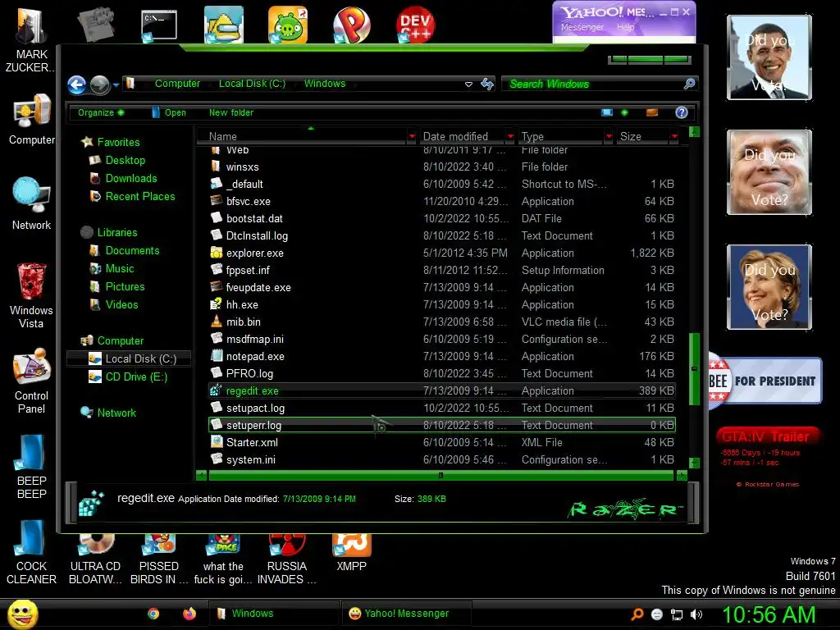Click Local Disk (C:) in address breadcrumb
Image resolution: width=840 pixels, height=630 pixels.
tap(252, 84)
